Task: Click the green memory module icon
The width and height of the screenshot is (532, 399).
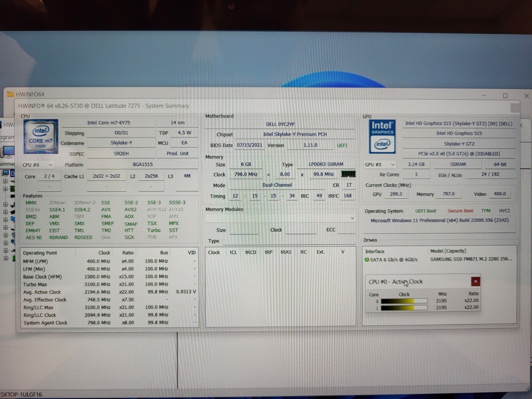Action: click(348, 174)
